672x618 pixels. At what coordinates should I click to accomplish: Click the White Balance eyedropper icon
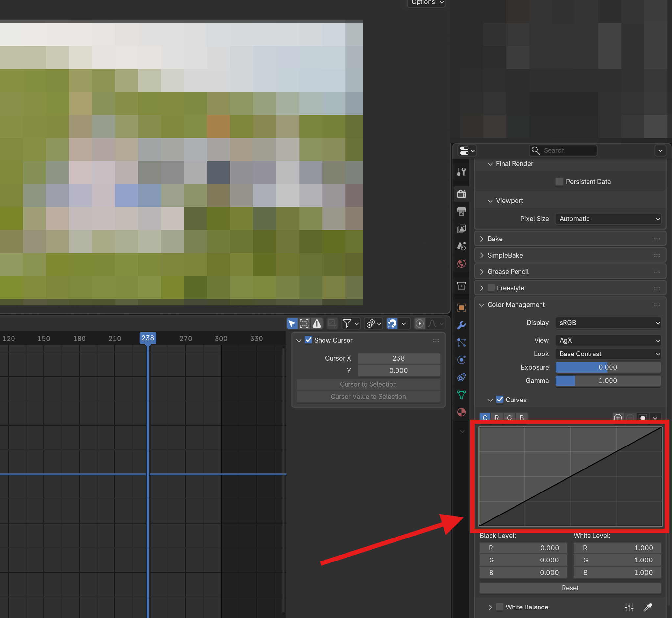[648, 607]
